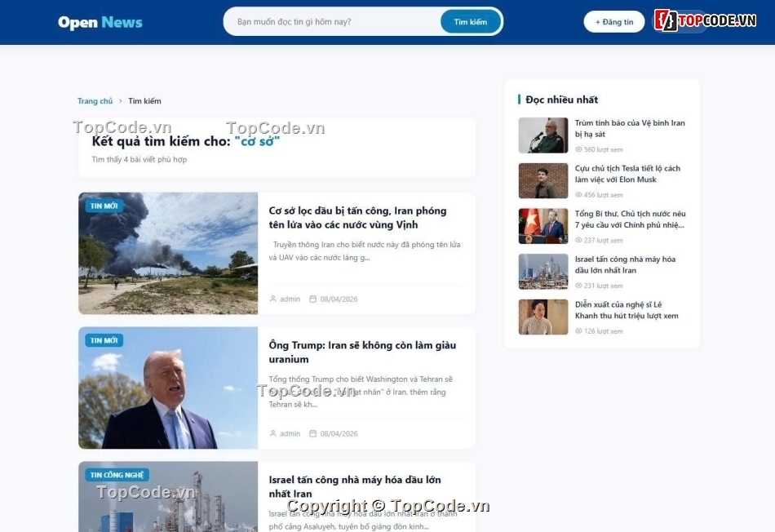
Task: Click the author icon on refinery article
Action: pos(272,299)
